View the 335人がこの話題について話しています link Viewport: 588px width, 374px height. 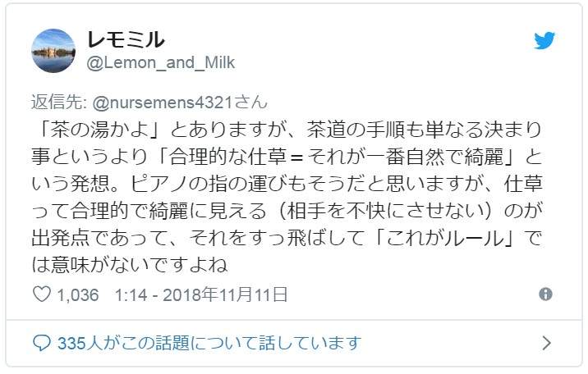pyautogui.click(x=209, y=341)
